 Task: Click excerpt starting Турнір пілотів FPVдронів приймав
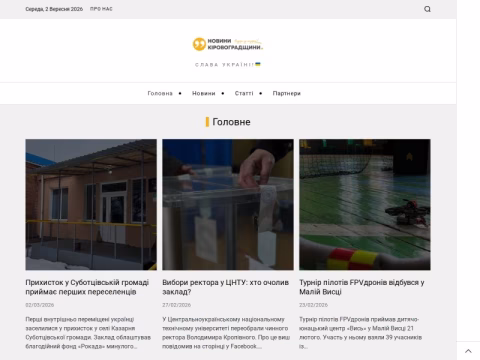click(x=360, y=333)
